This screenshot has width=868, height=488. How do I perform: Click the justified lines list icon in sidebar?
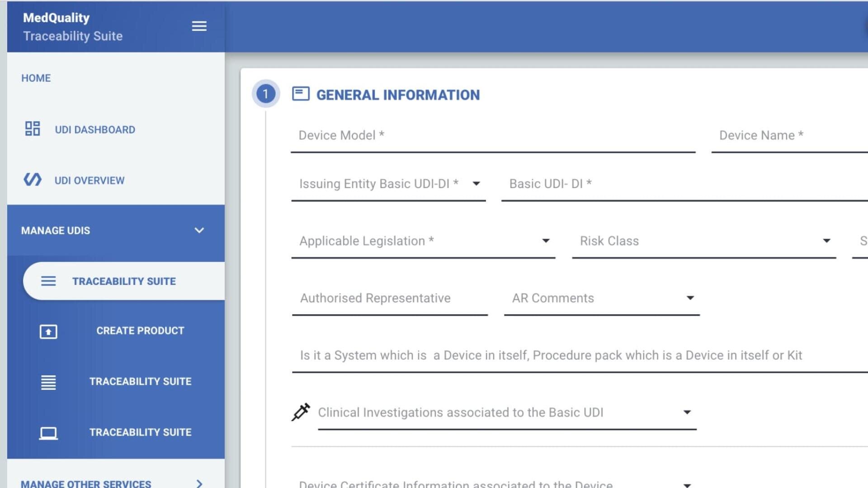(48, 382)
